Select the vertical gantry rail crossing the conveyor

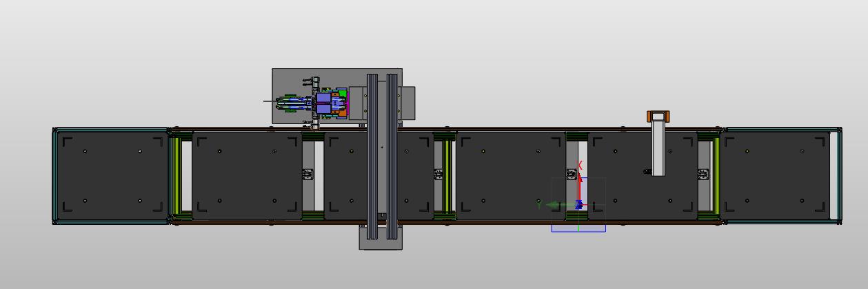coord(382,157)
